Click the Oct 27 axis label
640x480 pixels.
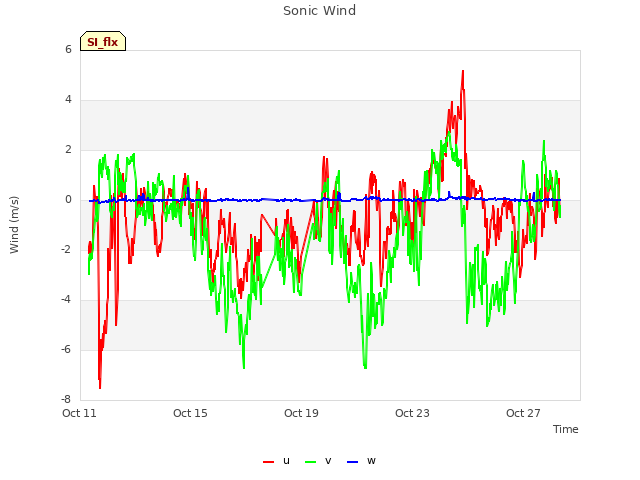(x=523, y=413)
